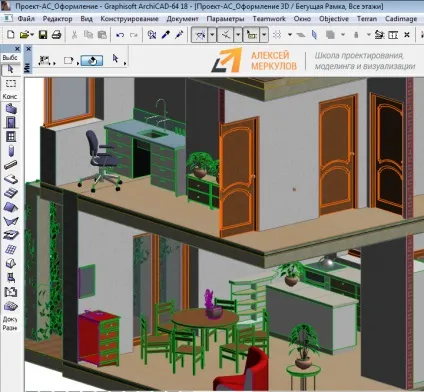Select the Object (chair) tool
Viewport: 424px width, 392px height.
pos(11,277)
